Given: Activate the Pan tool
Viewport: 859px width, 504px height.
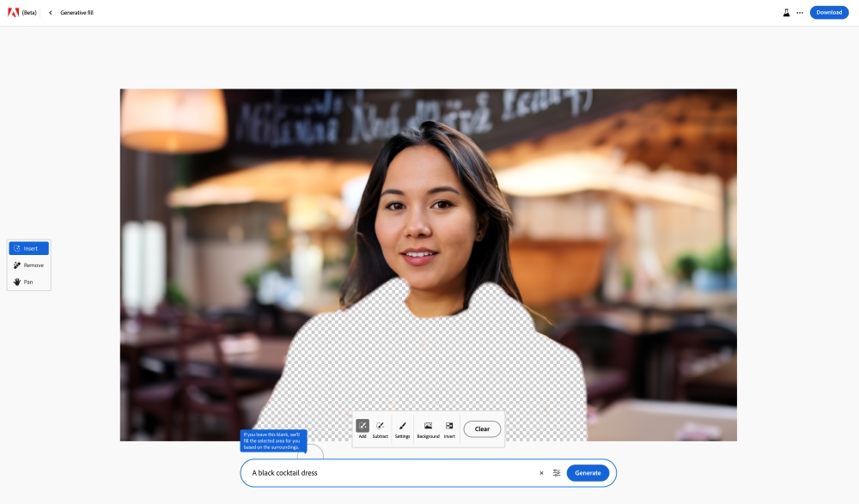Looking at the screenshot, I should click(27, 281).
